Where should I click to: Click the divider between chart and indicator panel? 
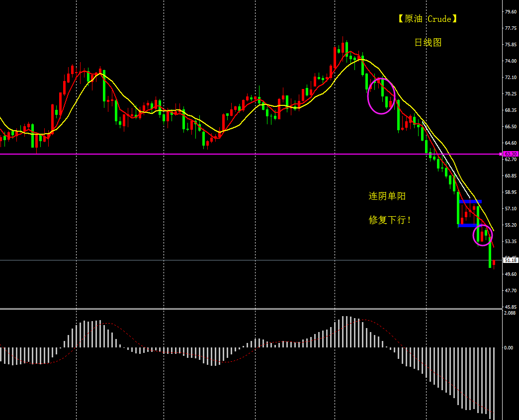[249, 309]
